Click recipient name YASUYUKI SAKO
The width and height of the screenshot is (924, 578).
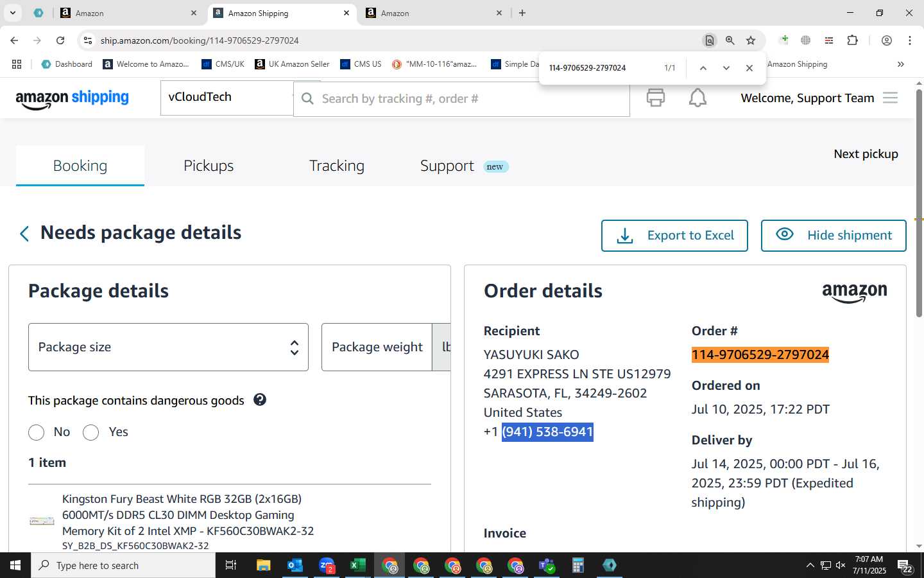(531, 355)
